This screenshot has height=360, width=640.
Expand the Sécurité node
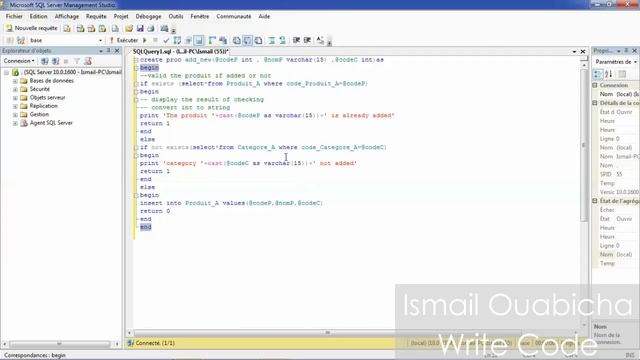pyautogui.click(x=15, y=89)
